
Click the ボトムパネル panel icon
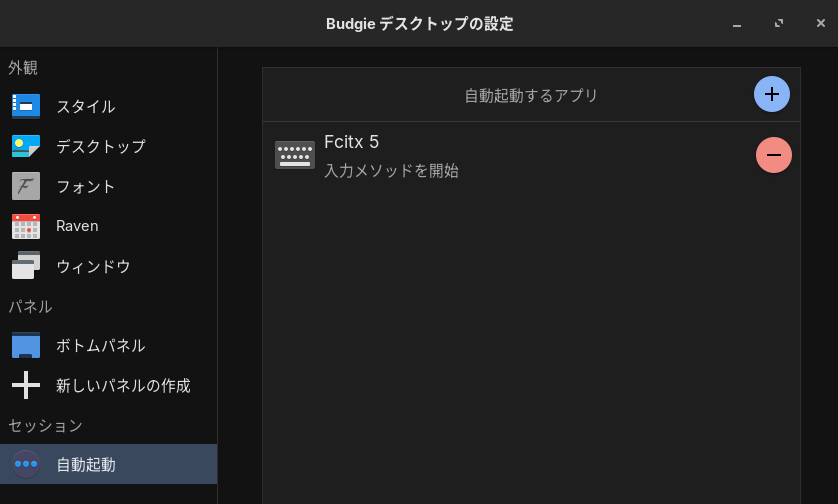pos(26,345)
